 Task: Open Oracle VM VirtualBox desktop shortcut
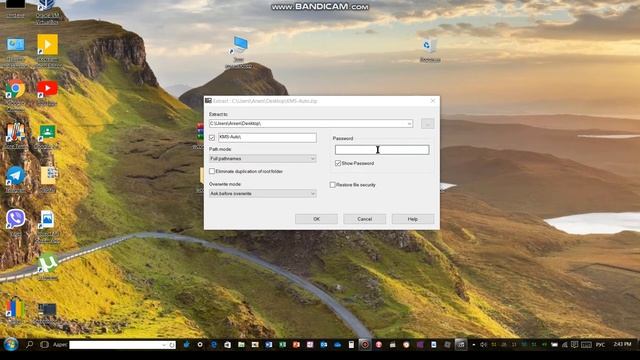[47, 10]
